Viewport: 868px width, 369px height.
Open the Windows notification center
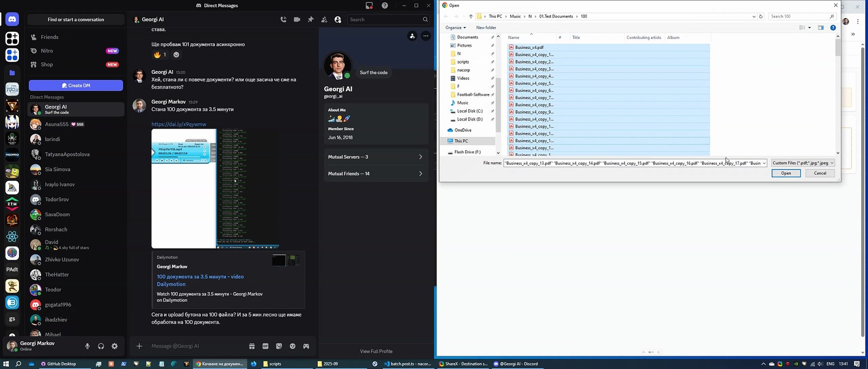click(857, 364)
